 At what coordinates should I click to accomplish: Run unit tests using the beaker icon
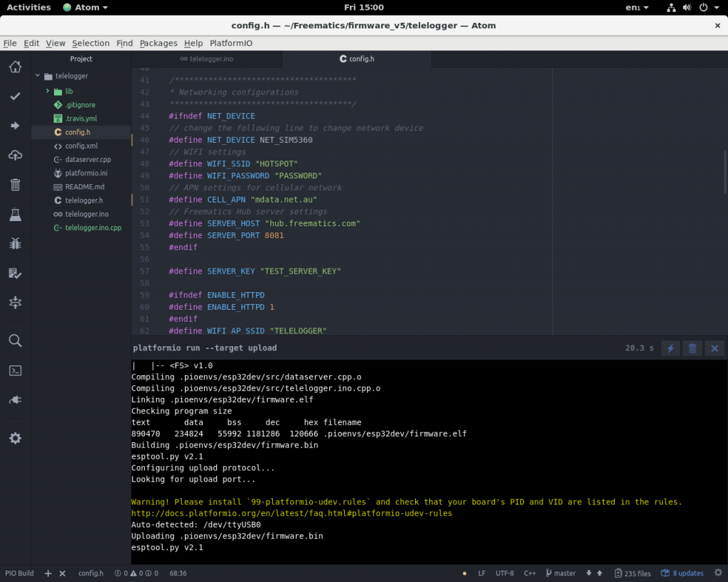tap(15, 213)
